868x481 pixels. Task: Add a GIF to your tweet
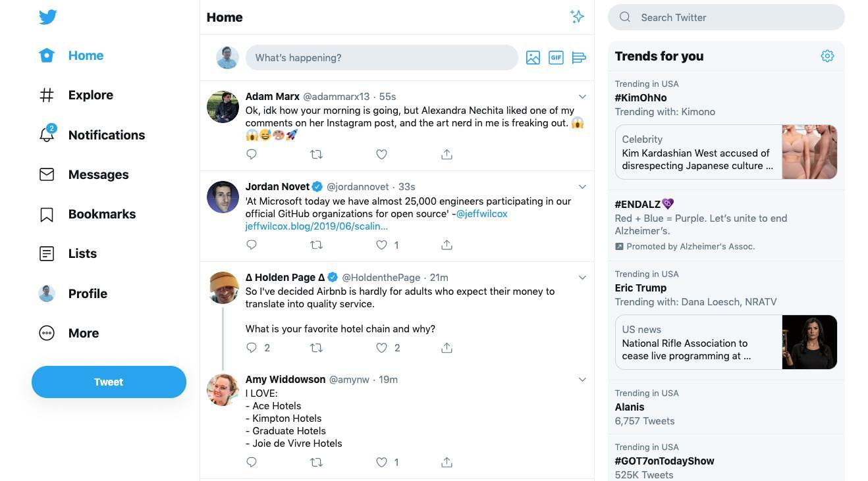[556, 57]
